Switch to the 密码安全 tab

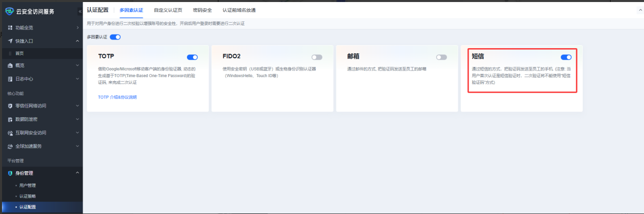[202, 10]
